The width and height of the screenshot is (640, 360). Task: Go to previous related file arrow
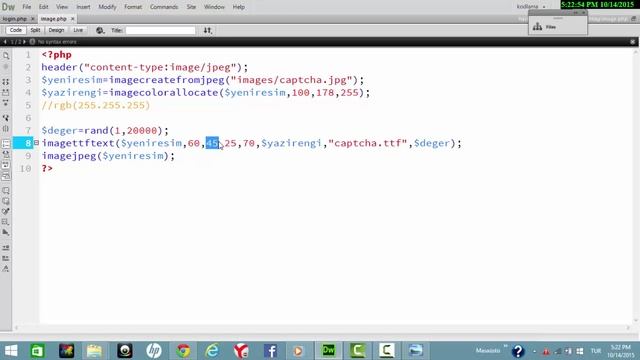[5, 42]
